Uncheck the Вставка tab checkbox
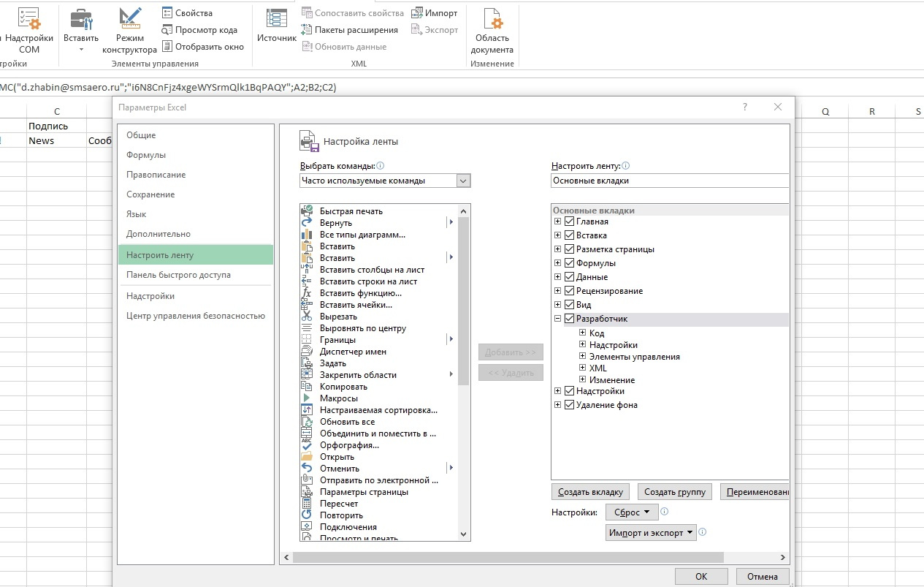 click(x=570, y=235)
